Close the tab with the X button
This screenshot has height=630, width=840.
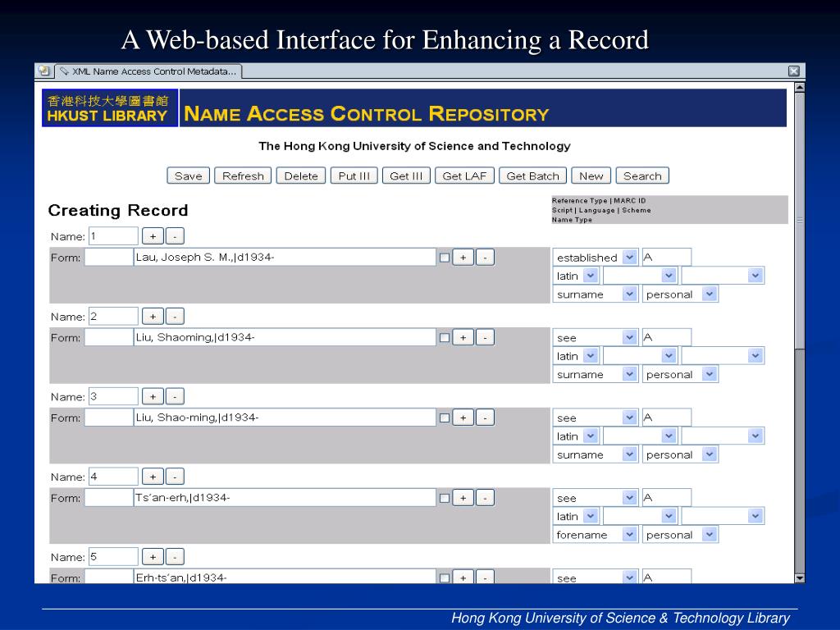point(794,71)
